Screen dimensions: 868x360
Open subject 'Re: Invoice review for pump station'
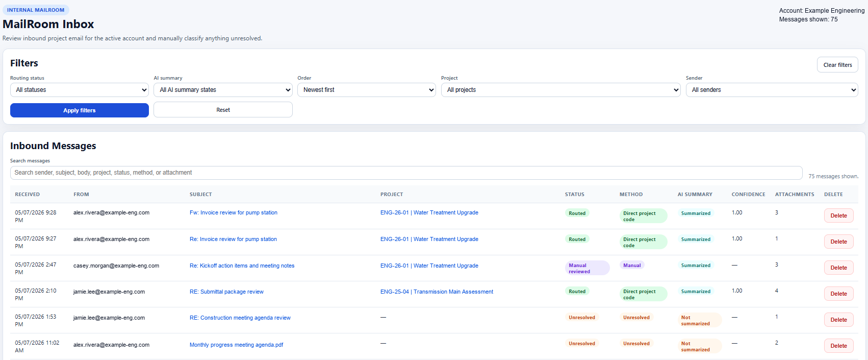(233, 239)
